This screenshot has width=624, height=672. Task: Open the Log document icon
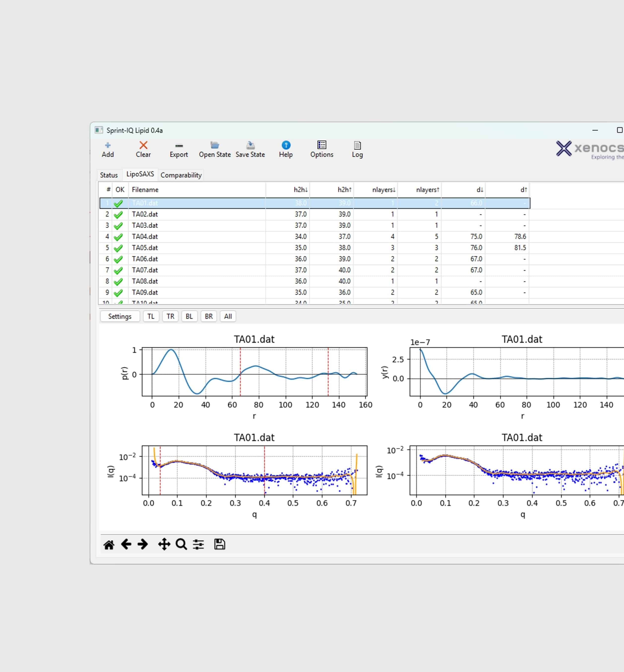point(357,146)
